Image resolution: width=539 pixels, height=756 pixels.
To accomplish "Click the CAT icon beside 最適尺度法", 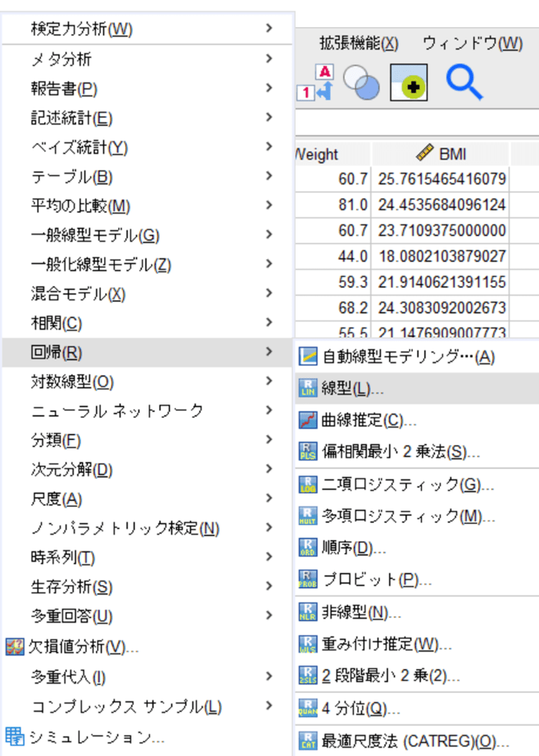I will [x=308, y=740].
